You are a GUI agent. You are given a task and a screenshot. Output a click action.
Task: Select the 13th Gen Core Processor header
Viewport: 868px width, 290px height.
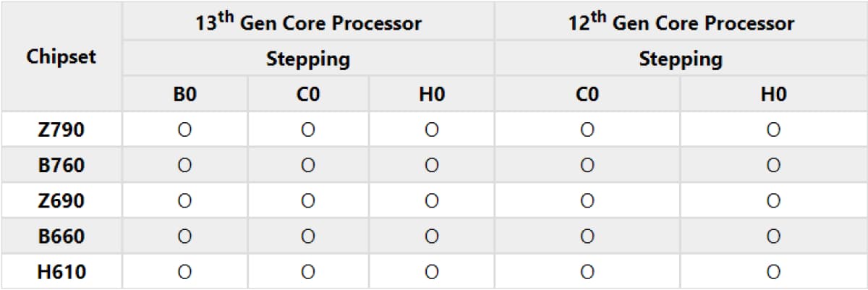click(x=308, y=22)
